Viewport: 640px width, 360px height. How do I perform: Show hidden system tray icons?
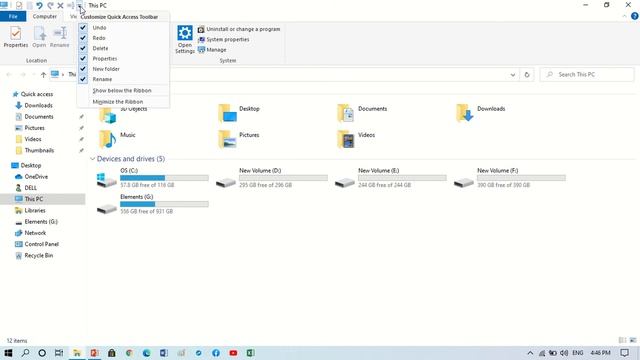[530, 353]
